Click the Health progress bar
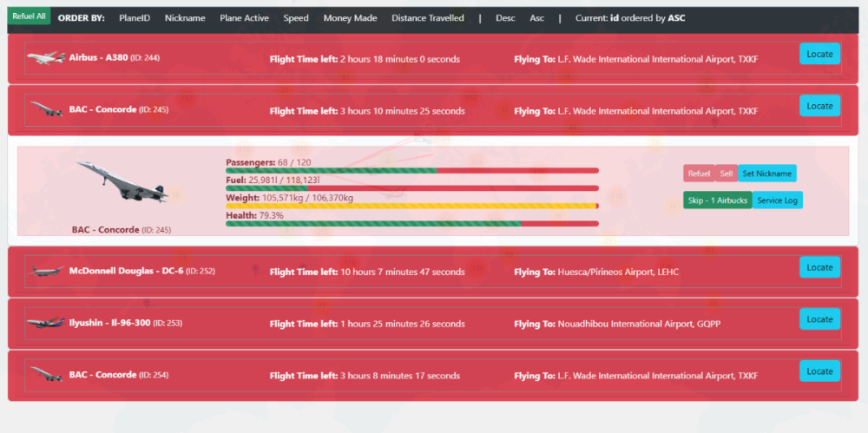Screen dimensions: 868x433 tap(411, 224)
